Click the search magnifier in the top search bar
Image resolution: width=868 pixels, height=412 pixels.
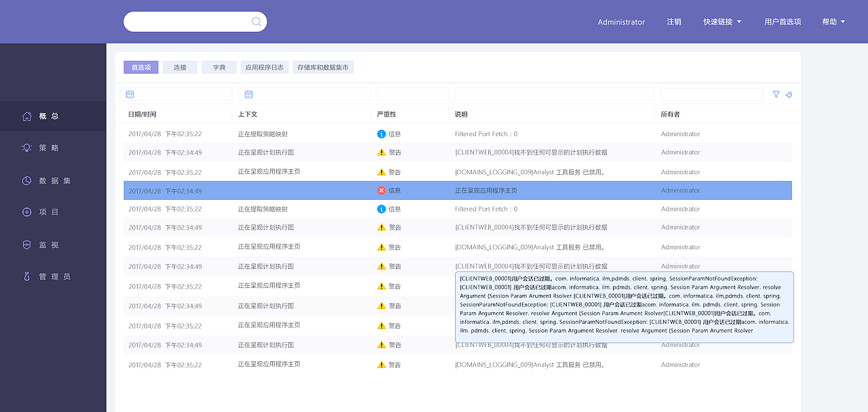256,22
